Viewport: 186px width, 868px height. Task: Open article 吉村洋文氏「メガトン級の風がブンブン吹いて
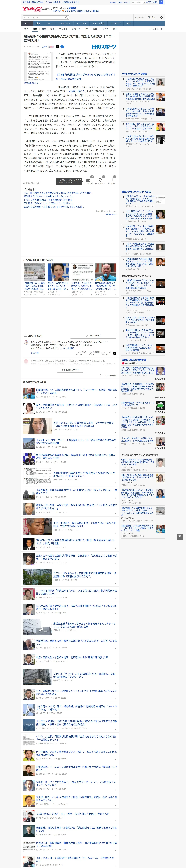(x=76, y=753)
